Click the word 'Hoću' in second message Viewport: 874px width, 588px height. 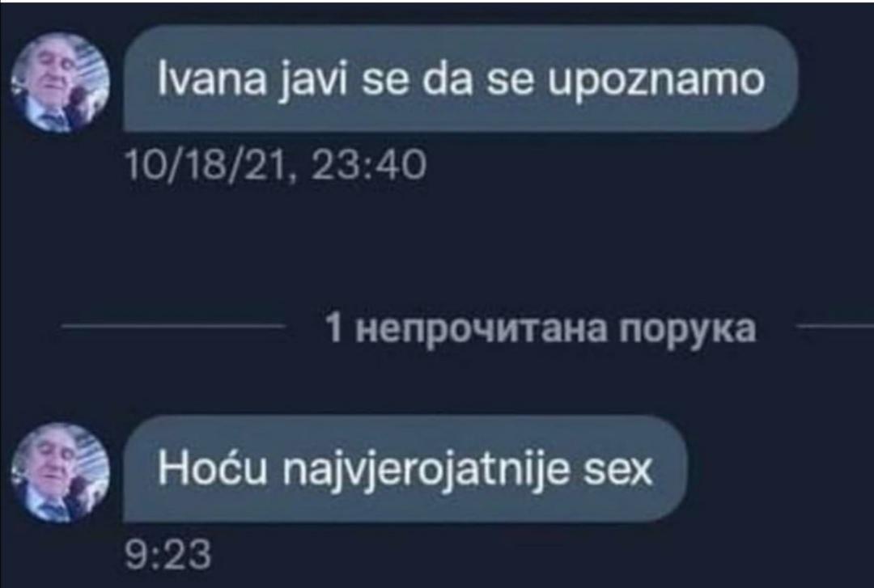click(212, 468)
